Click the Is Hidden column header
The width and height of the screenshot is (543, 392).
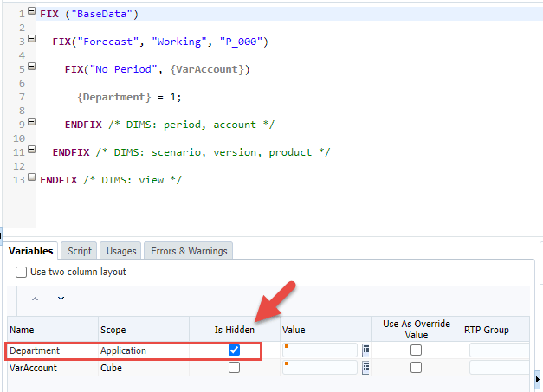click(x=234, y=329)
